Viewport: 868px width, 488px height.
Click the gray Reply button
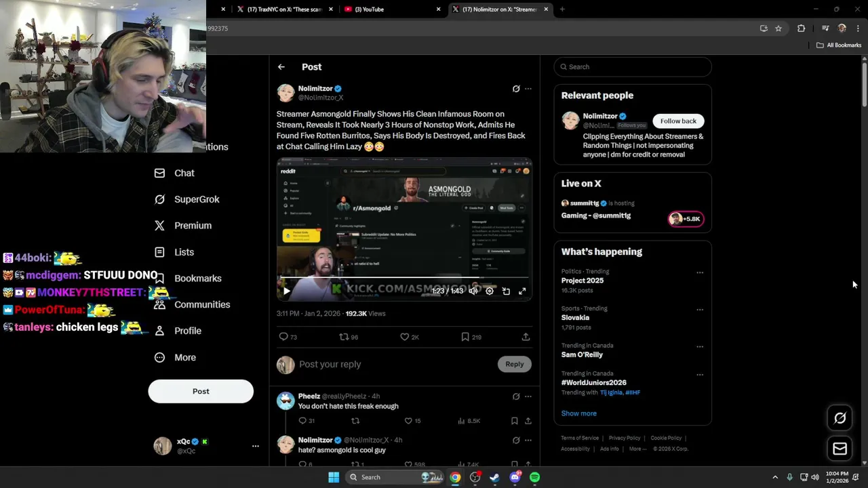tap(515, 365)
